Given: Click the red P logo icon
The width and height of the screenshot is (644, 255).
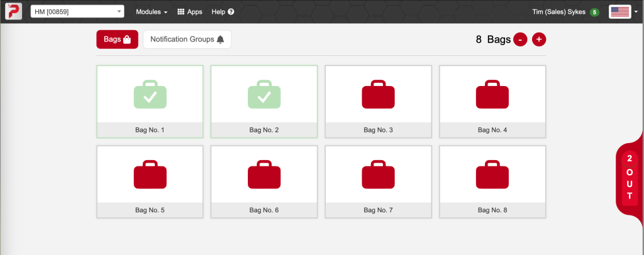Looking at the screenshot, I should pos(13,11).
